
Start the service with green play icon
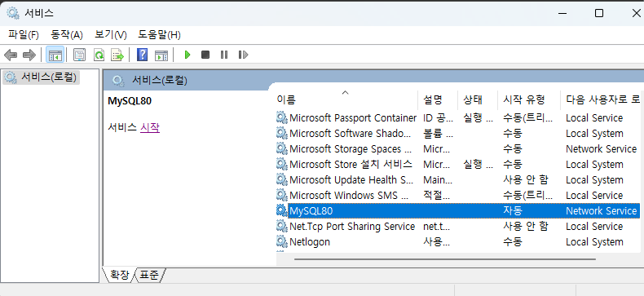tap(187, 55)
